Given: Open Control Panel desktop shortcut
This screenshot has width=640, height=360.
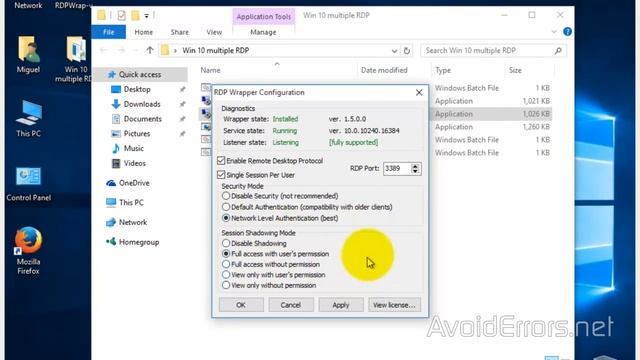Looking at the screenshot, I should pyautogui.click(x=28, y=184).
